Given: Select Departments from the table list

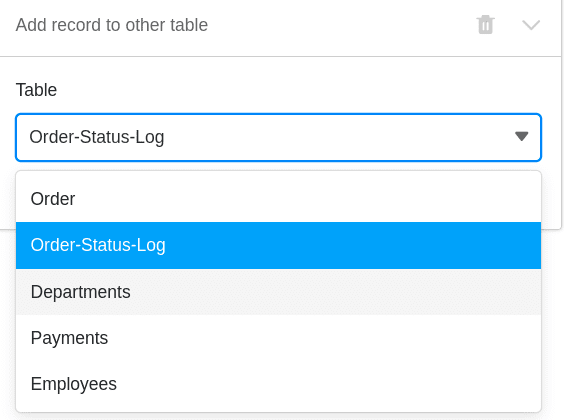Looking at the screenshot, I should click(278, 292).
